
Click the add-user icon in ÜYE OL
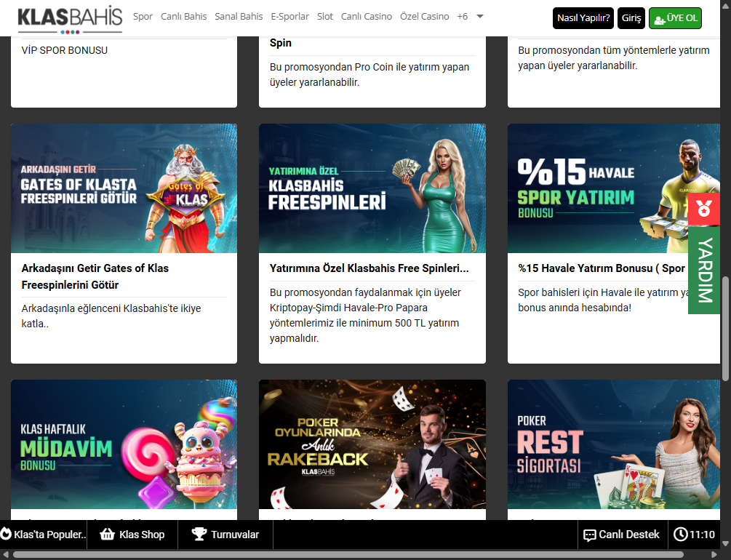click(x=660, y=18)
